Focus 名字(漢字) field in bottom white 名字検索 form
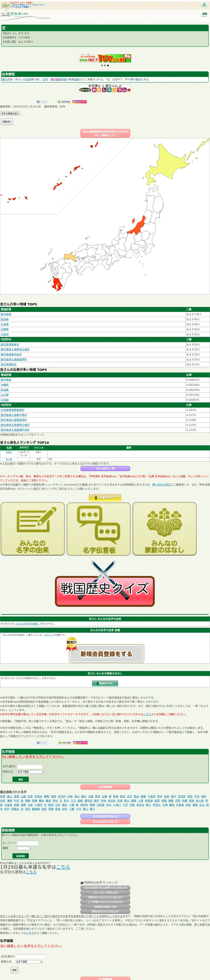The height and width of the screenshot is (980, 210). pyautogui.click(x=30, y=956)
